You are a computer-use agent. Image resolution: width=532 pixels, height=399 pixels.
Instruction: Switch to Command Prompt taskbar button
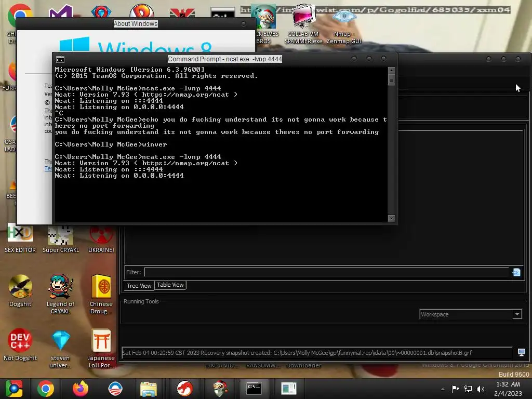pos(254,389)
